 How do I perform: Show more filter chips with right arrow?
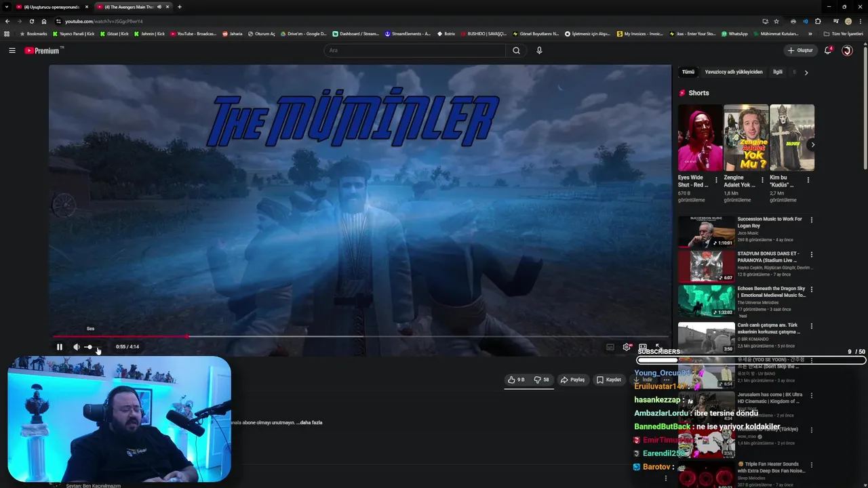coord(806,72)
